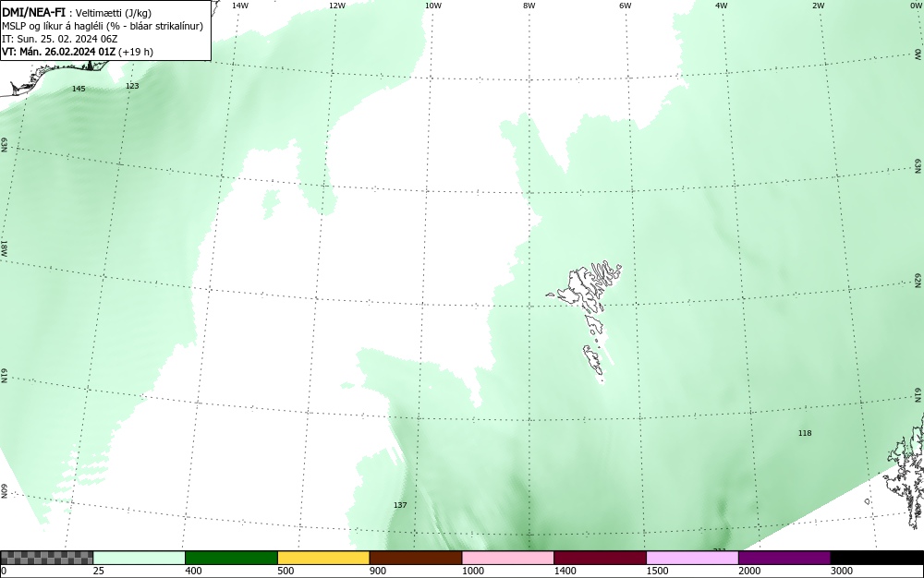Click the pressure value 137
The height and width of the screenshot is (578, 924).
pyautogui.click(x=400, y=505)
